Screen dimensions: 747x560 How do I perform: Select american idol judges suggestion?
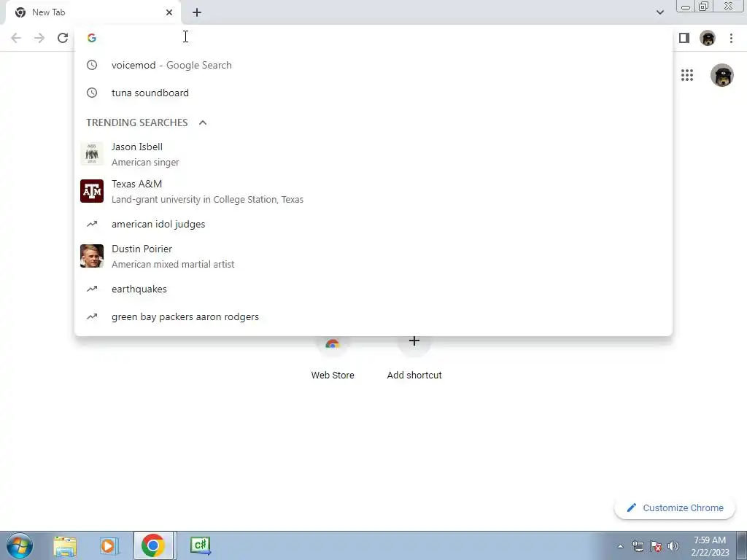[373, 225]
